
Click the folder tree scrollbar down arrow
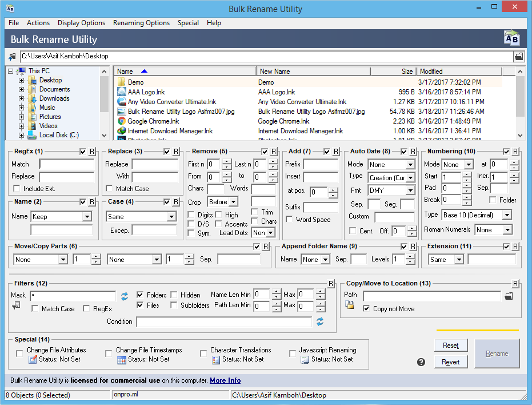104,136
